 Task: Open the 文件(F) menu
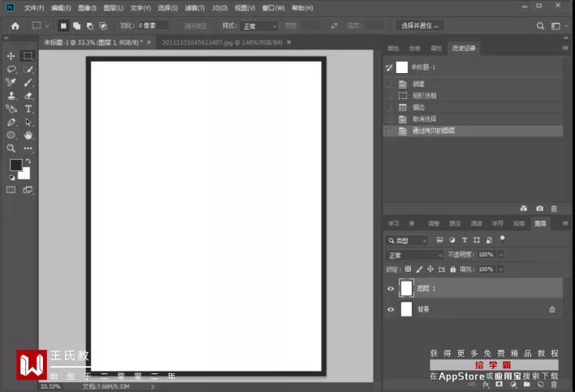[x=34, y=7]
